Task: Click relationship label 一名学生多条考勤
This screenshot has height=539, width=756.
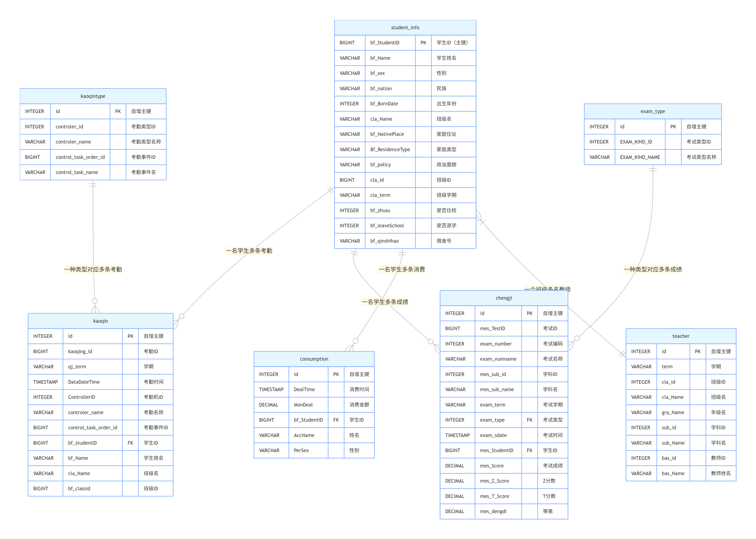Action: pyautogui.click(x=249, y=251)
